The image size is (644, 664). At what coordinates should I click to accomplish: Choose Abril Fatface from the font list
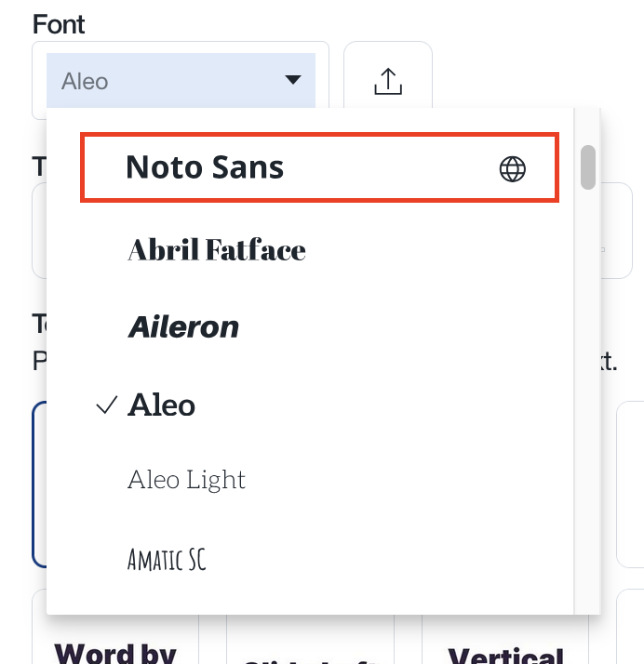[x=217, y=249]
